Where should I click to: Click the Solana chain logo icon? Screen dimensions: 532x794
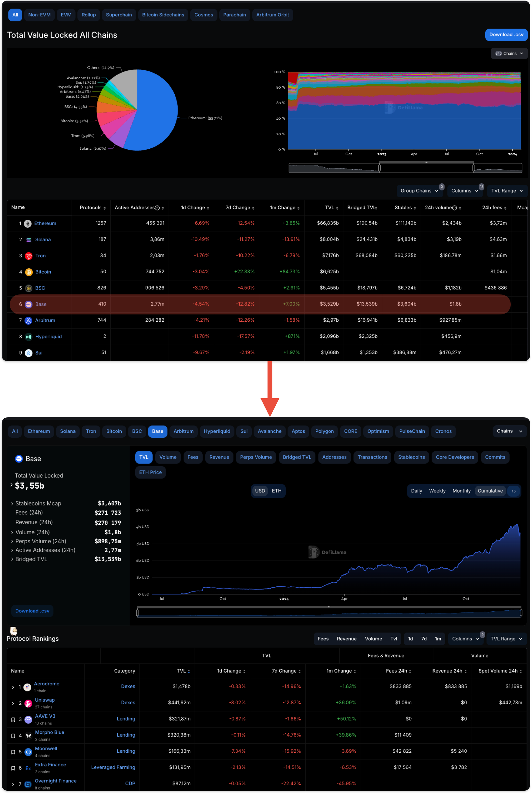tap(29, 240)
